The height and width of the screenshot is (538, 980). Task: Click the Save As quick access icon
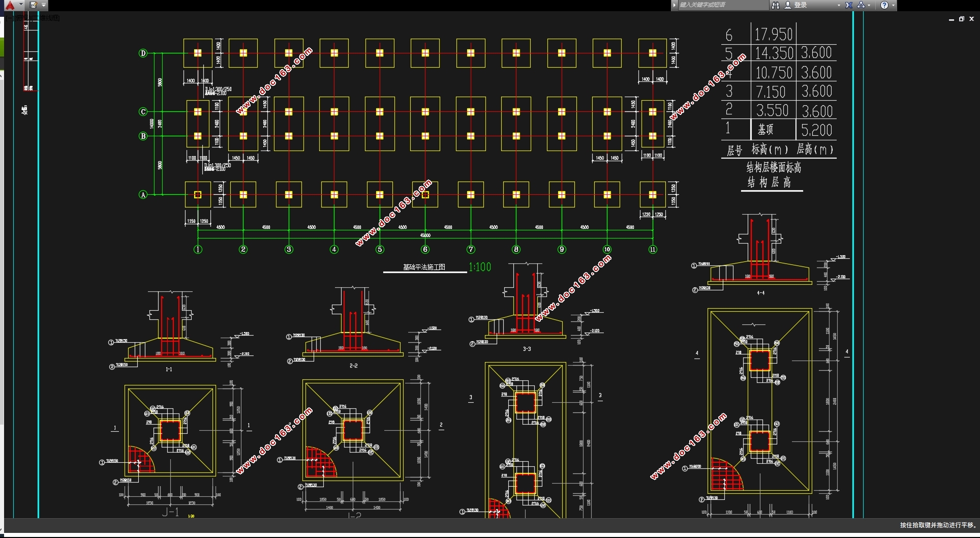(x=34, y=5)
